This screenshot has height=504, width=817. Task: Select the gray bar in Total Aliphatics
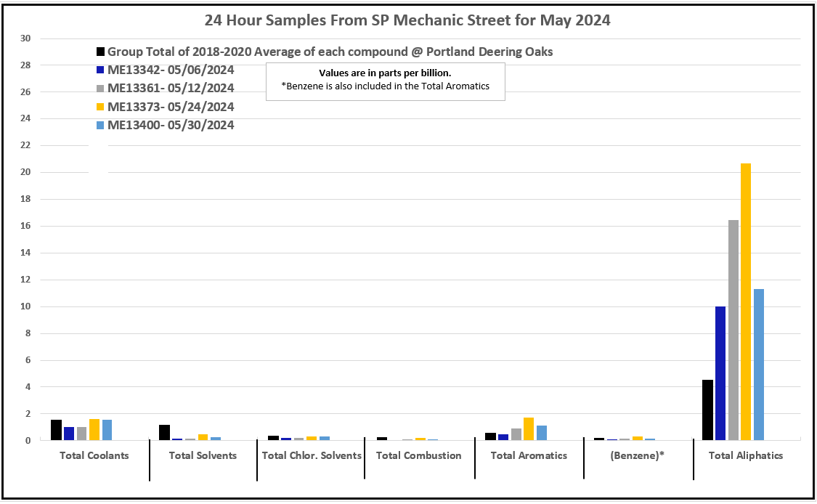733,330
